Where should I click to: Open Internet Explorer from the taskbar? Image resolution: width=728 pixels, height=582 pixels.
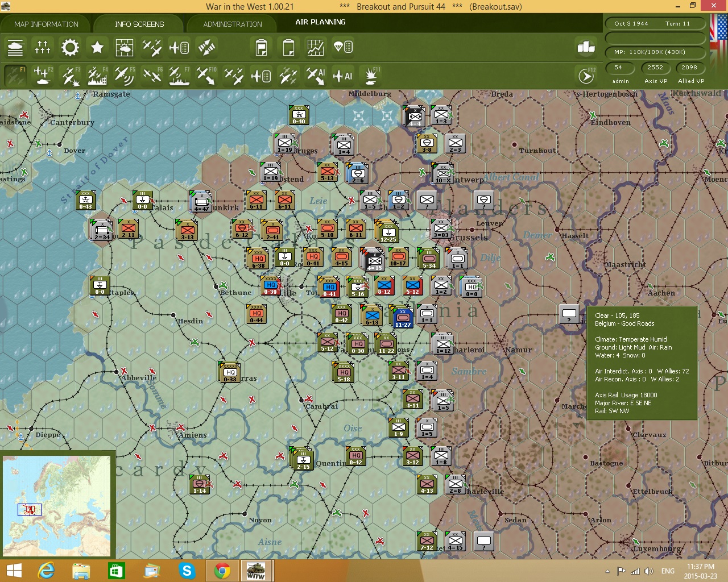46,570
